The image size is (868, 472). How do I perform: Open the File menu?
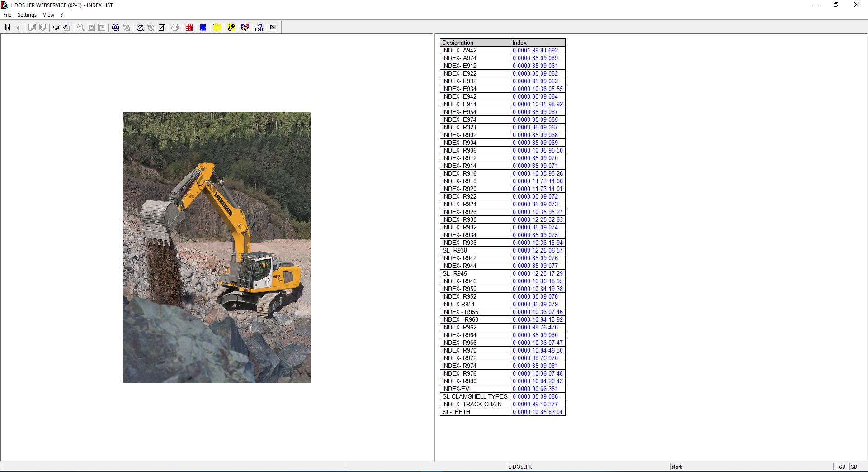[x=7, y=14]
